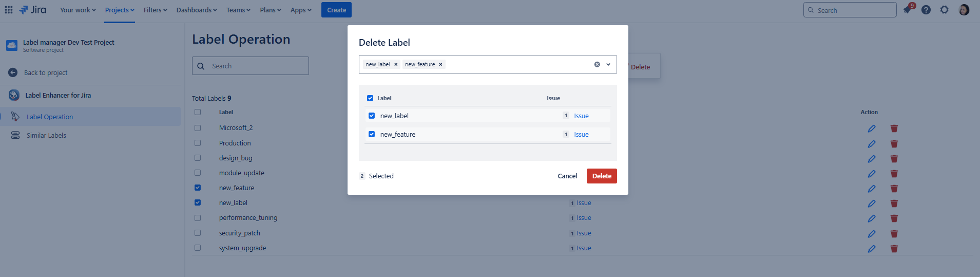Click the Create button

tap(336, 10)
